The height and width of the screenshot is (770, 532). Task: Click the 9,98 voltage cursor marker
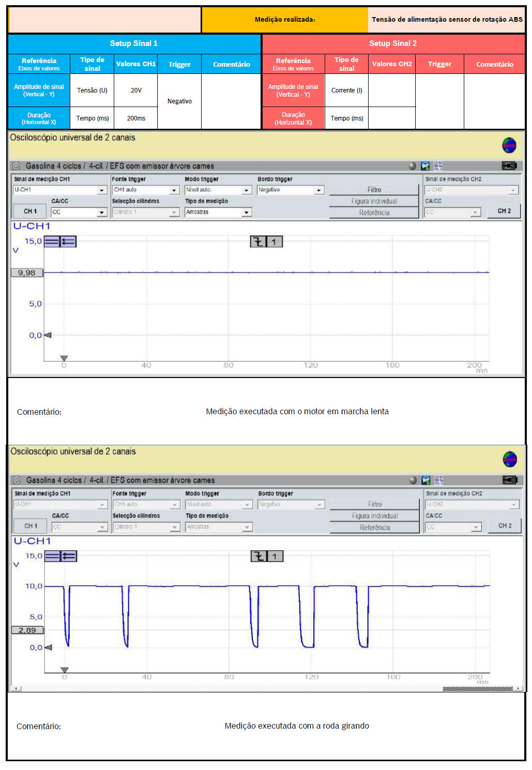coord(27,273)
